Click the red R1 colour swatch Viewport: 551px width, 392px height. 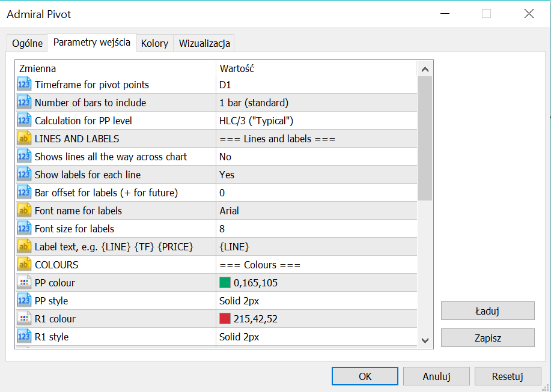[225, 319]
